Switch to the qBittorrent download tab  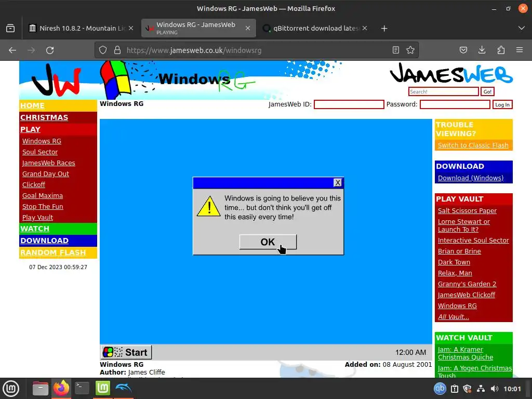point(314,28)
